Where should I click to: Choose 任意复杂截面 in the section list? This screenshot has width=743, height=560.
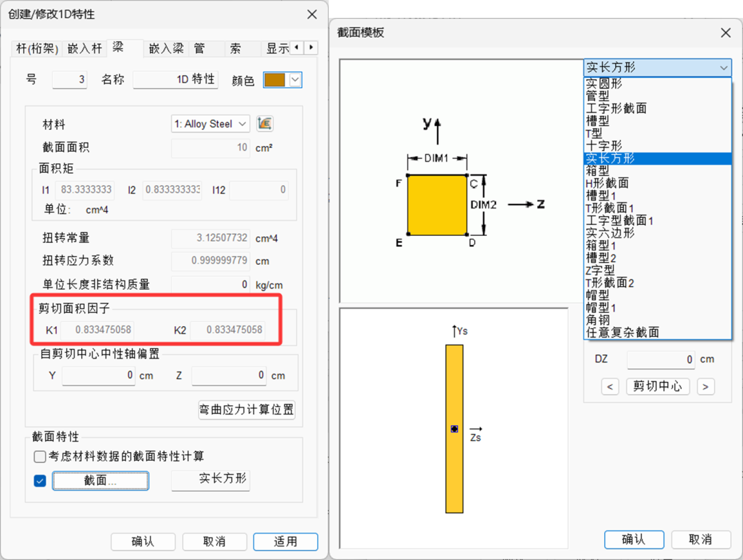click(x=622, y=332)
